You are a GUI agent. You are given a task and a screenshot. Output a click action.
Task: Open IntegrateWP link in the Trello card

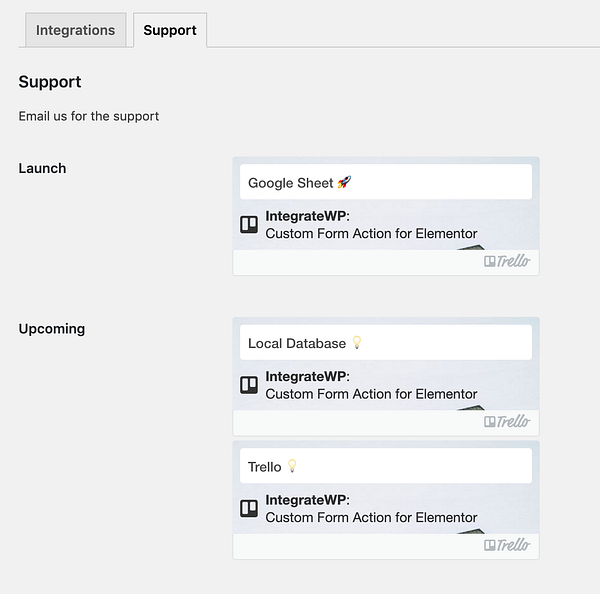click(x=305, y=500)
